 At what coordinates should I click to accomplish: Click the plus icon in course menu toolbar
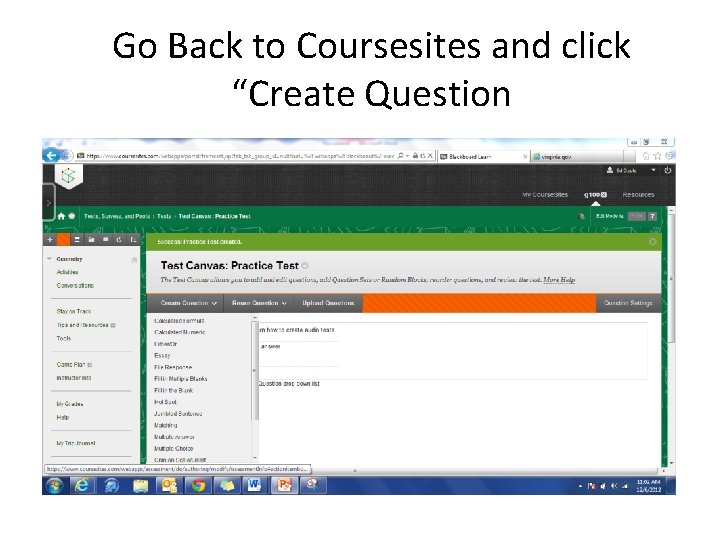coord(50,239)
